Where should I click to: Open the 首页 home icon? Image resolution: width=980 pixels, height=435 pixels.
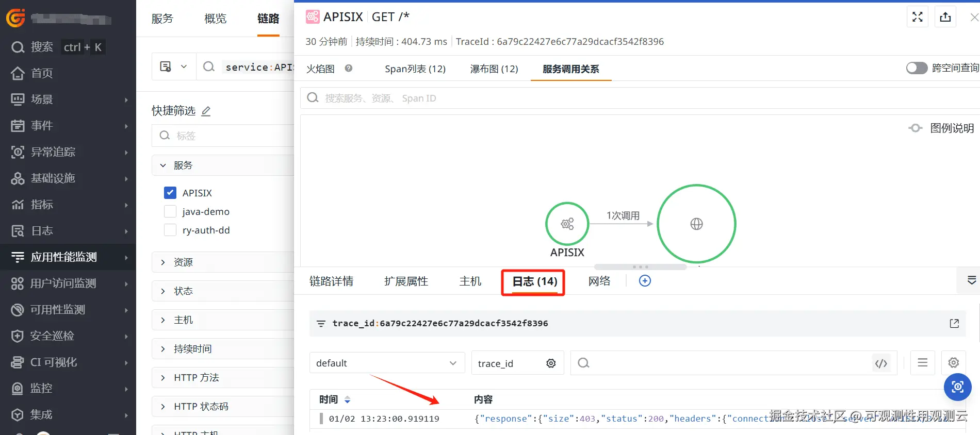[x=18, y=73]
